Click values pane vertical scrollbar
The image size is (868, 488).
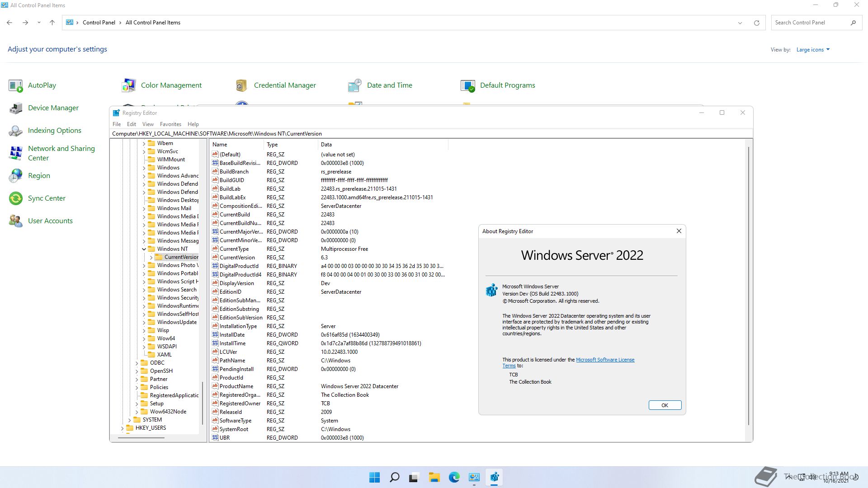tap(749, 286)
